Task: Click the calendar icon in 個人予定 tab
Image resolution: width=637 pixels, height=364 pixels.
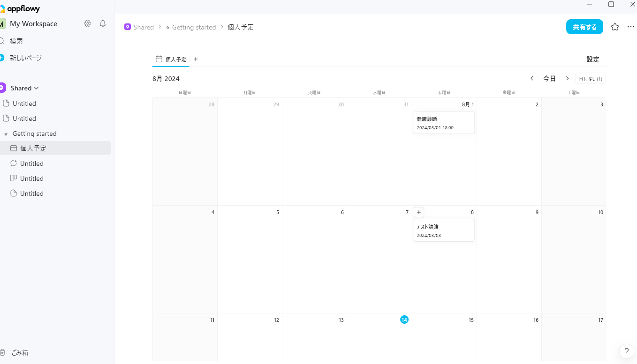Action: (x=159, y=59)
